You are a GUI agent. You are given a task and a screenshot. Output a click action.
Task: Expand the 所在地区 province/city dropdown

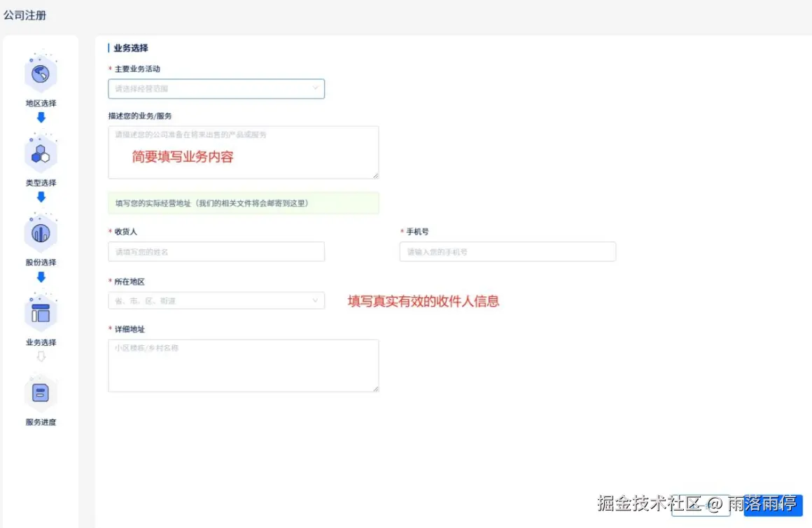pos(216,300)
